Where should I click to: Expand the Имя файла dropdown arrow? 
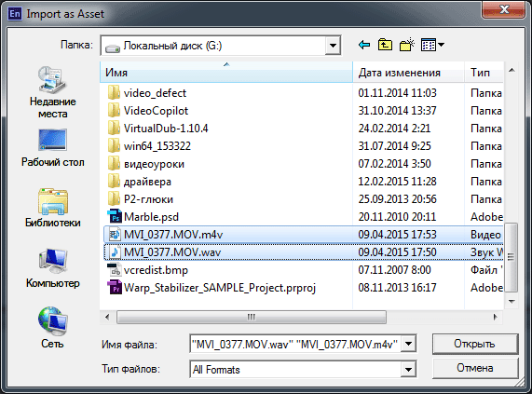408,345
